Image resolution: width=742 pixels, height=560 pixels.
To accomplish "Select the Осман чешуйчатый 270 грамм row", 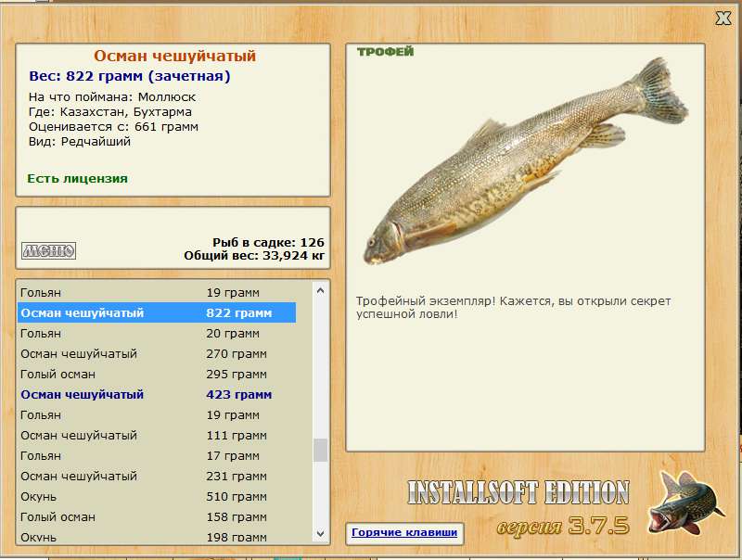I will click(x=157, y=354).
